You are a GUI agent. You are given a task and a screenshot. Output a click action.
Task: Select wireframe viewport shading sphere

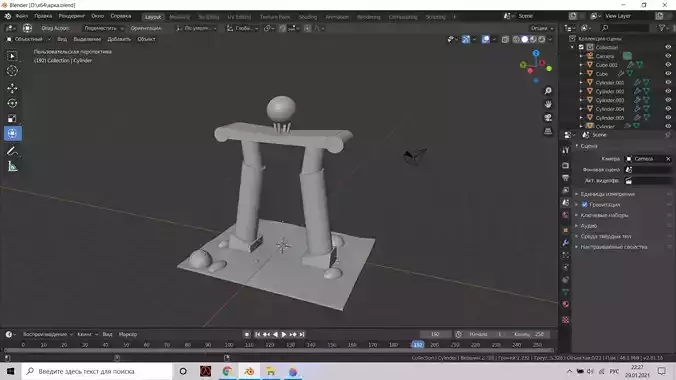click(x=516, y=40)
